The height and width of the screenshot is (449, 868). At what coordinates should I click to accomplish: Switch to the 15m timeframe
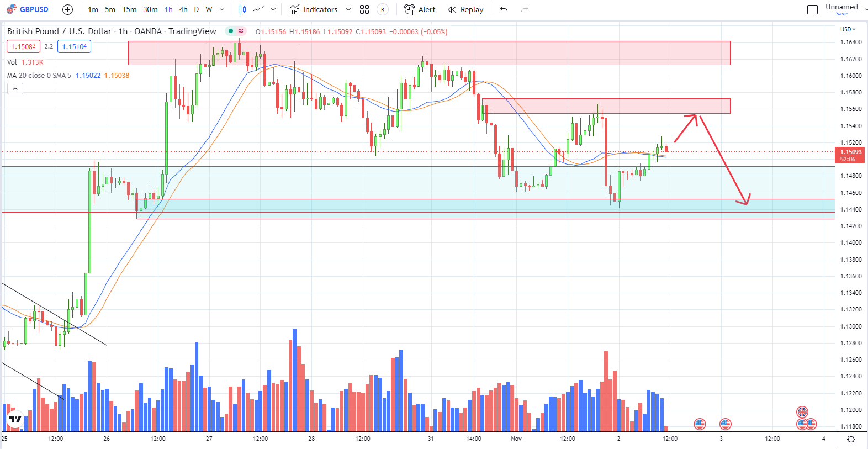(129, 9)
